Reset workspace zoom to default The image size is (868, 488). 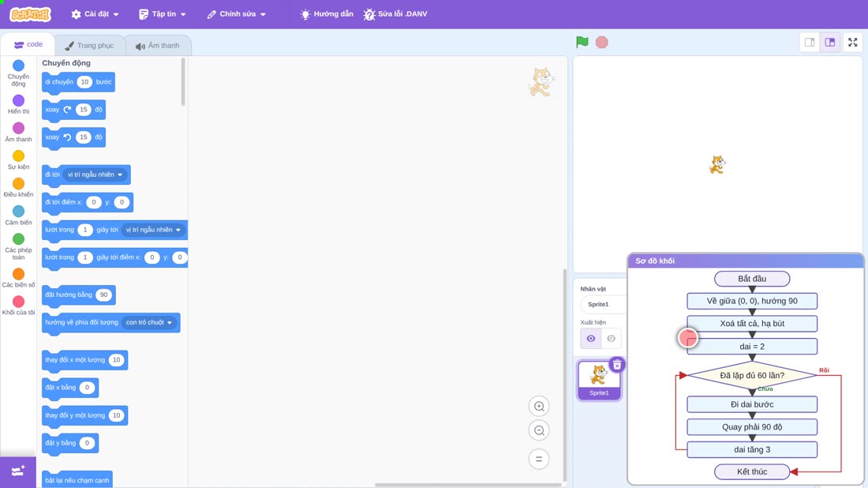pos(539,459)
